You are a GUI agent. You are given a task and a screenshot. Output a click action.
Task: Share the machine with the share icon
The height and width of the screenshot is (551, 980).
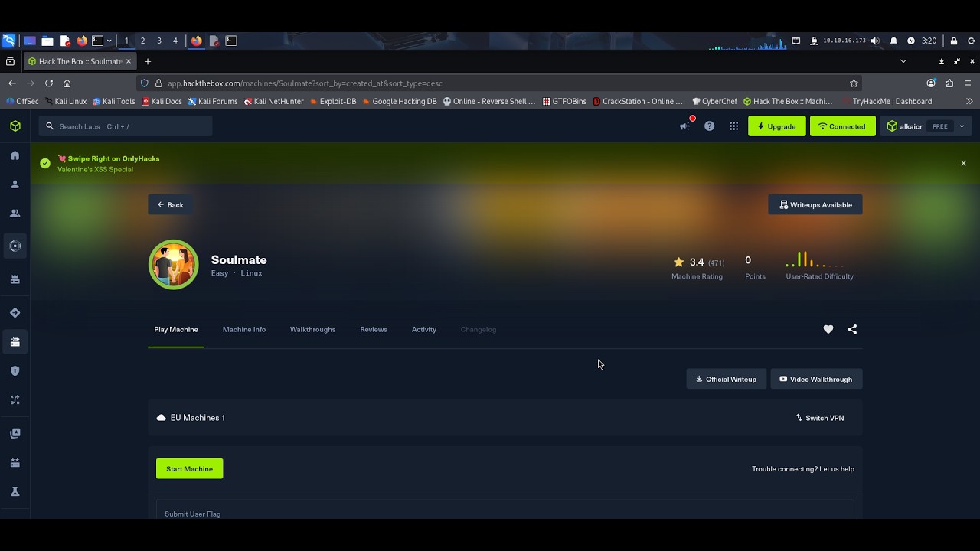tap(852, 329)
